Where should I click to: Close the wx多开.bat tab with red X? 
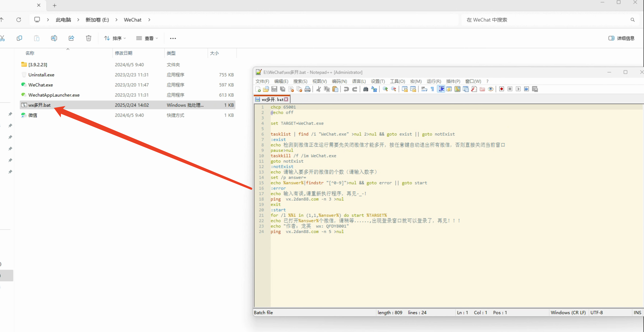click(286, 99)
